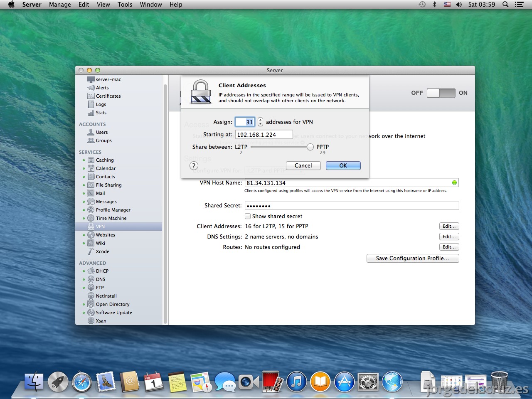Edit Client Addresses setting
This screenshot has height=399, width=532.
[x=449, y=226]
